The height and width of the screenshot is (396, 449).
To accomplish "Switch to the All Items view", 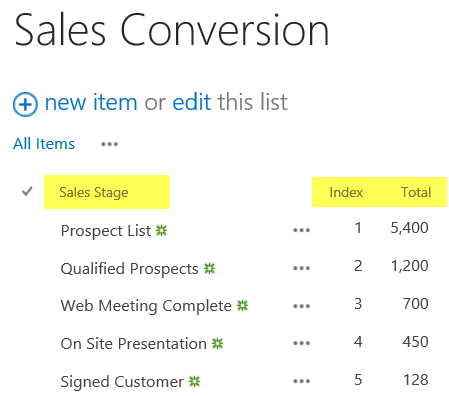I will tap(44, 144).
